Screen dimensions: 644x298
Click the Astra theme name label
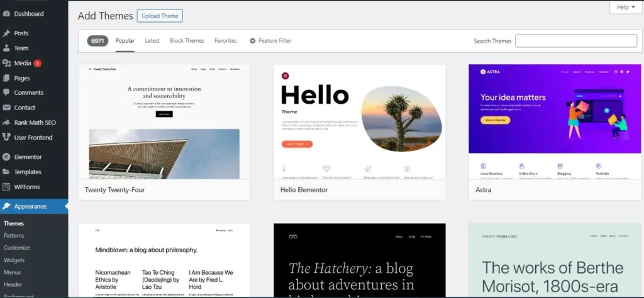pos(483,190)
